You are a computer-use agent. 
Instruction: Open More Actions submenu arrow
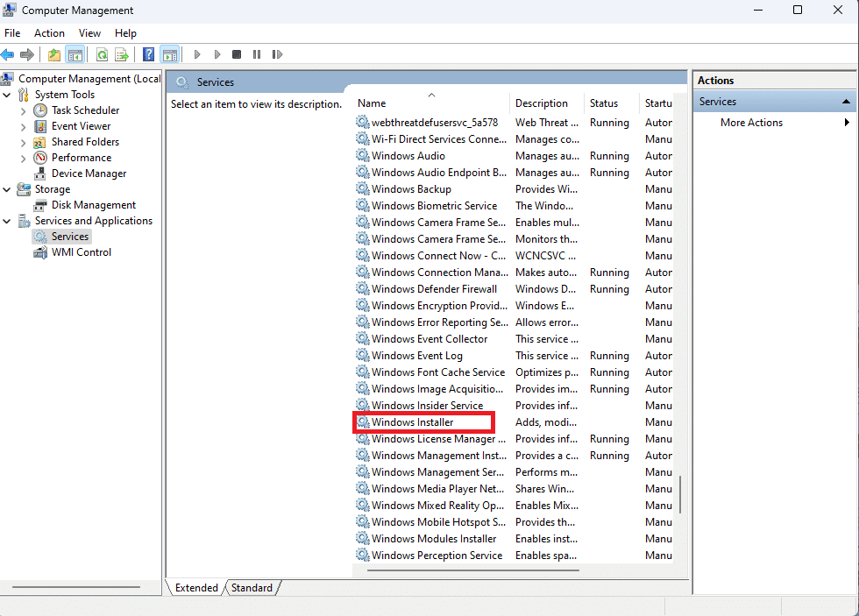pyautogui.click(x=847, y=123)
